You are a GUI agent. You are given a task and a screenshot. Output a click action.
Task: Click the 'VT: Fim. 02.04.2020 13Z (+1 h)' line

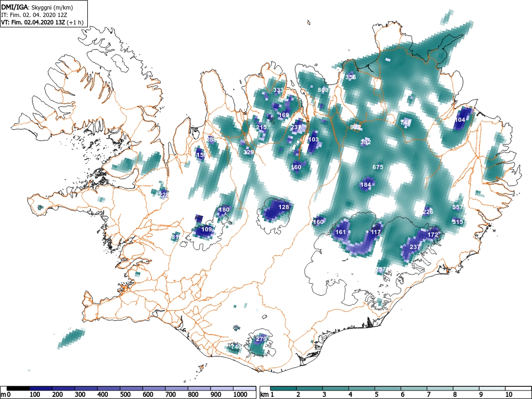tap(42, 22)
